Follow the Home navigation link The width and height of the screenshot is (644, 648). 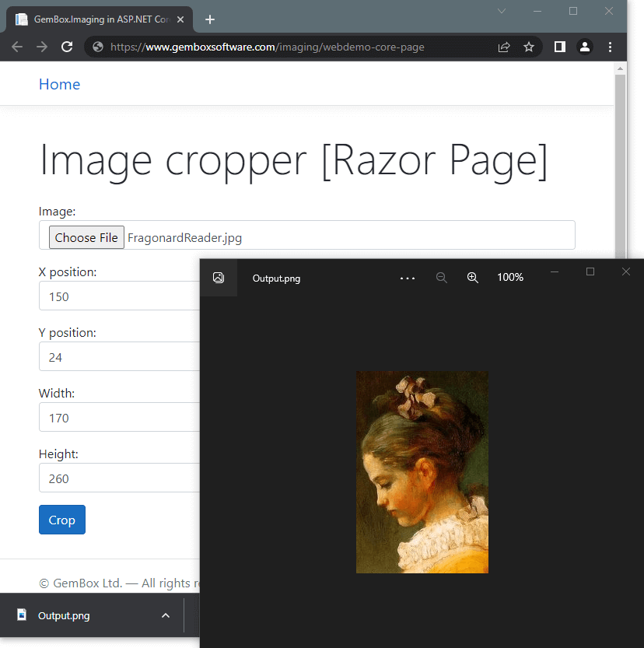coord(59,84)
